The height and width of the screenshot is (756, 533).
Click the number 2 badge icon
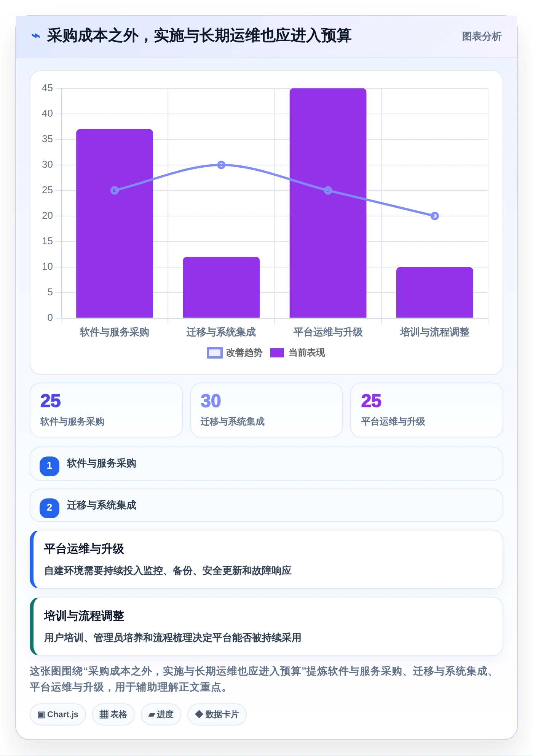(x=49, y=508)
